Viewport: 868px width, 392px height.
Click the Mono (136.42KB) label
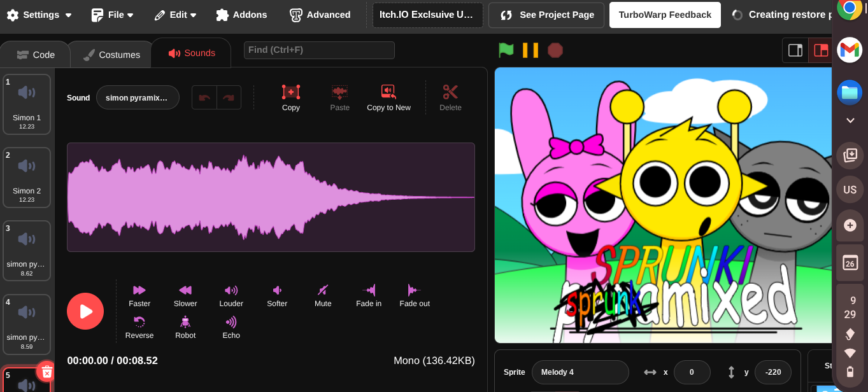click(x=434, y=361)
